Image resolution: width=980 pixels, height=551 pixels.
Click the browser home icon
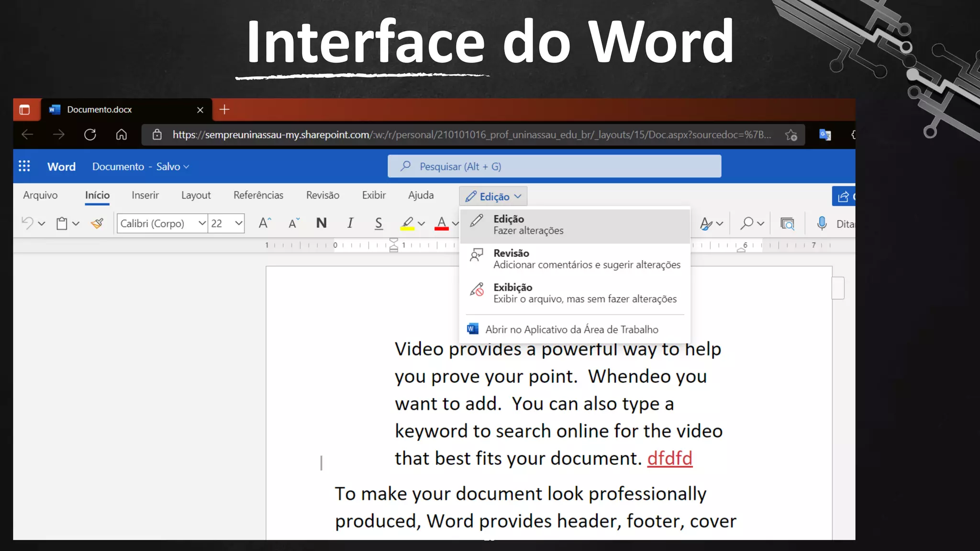[122, 135]
